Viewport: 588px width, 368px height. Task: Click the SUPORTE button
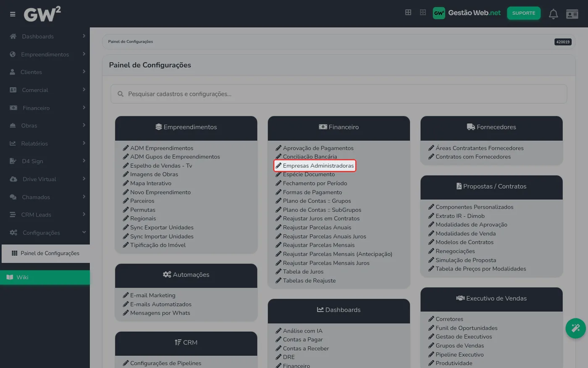[524, 13]
